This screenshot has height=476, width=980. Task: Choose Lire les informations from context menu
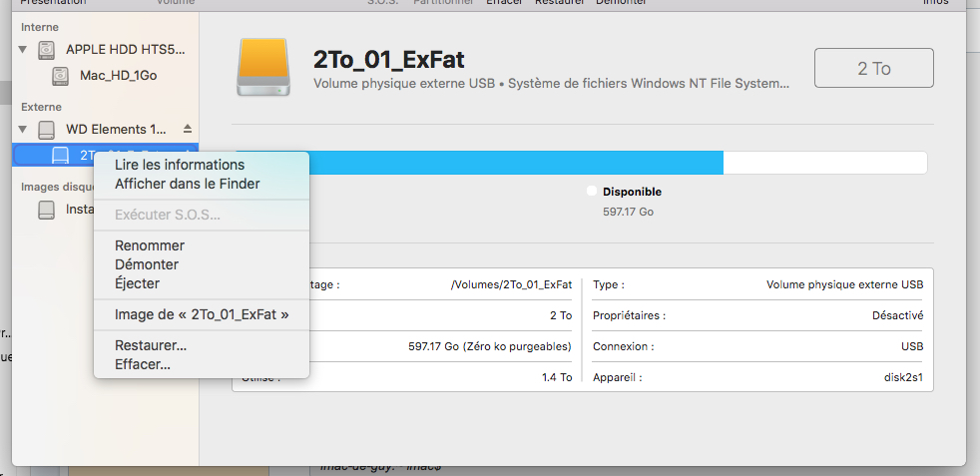(x=180, y=165)
